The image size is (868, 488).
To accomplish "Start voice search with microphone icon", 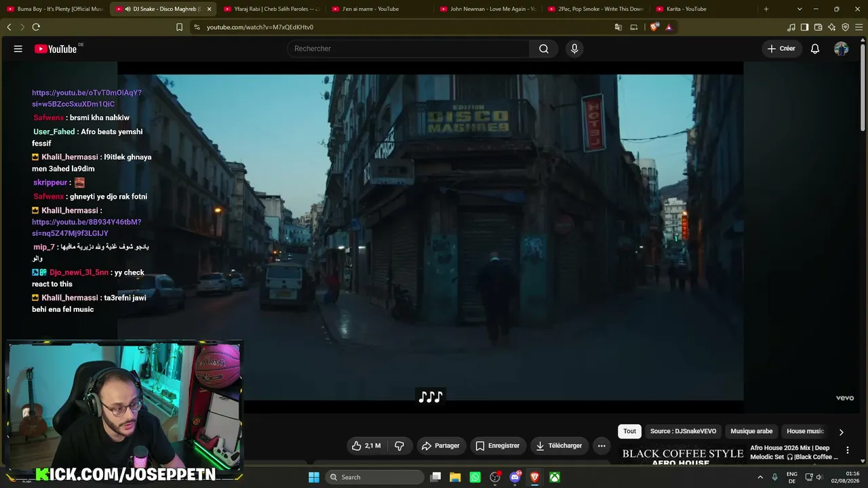I will pos(574,49).
